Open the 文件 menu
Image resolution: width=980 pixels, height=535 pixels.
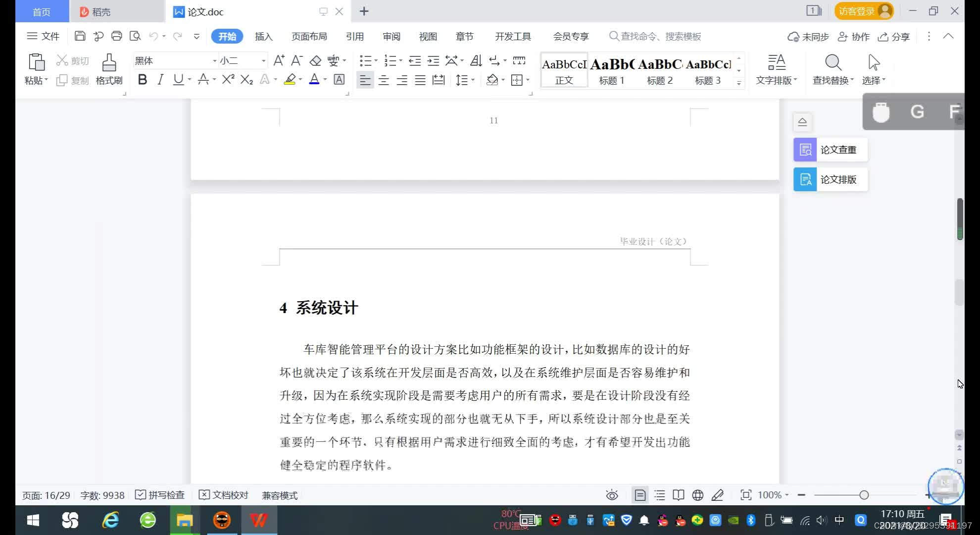point(43,36)
